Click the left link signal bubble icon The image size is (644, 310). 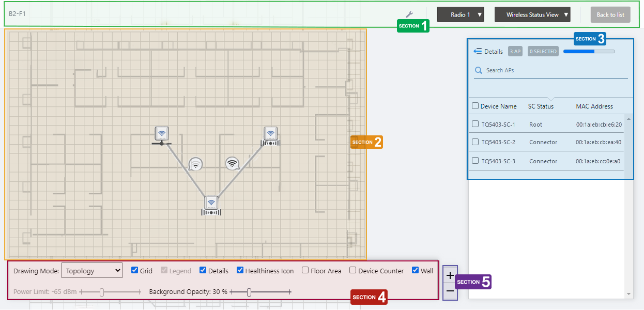click(x=195, y=164)
